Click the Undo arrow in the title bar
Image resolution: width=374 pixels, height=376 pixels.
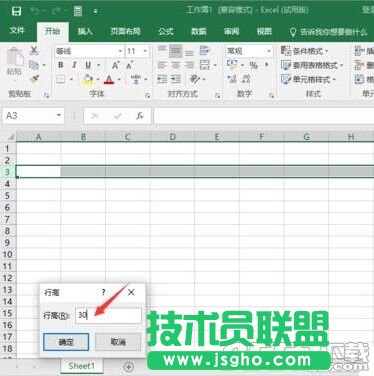click(35, 11)
